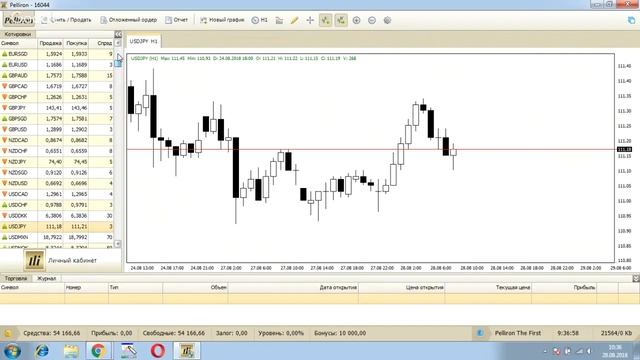This screenshot has height=360, width=640.
Task: Select the USDDKK quote row
Action: [57, 216]
